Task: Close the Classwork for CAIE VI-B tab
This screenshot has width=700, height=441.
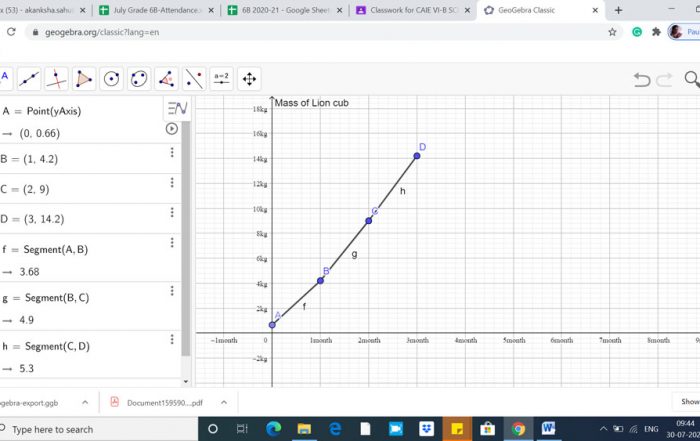Action: pyautogui.click(x=467, y=10)
